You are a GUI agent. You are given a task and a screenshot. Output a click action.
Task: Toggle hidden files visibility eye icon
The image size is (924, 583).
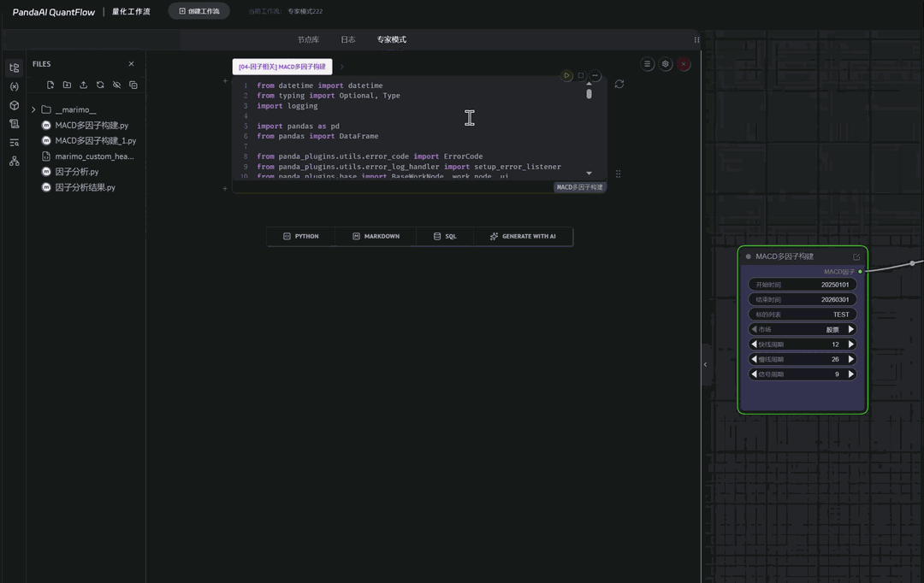click(116, 85)
